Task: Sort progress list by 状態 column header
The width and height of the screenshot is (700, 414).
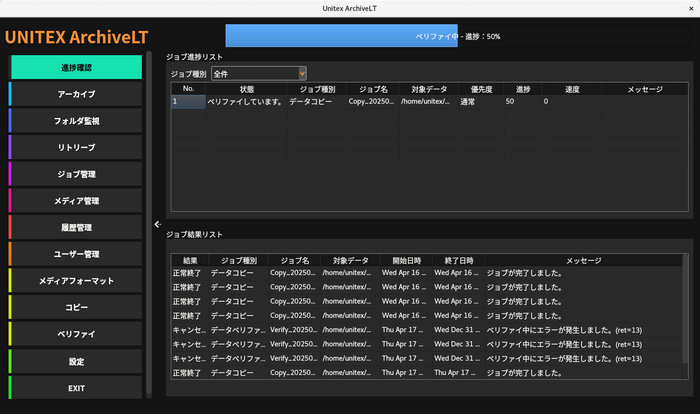Action: 246,89
